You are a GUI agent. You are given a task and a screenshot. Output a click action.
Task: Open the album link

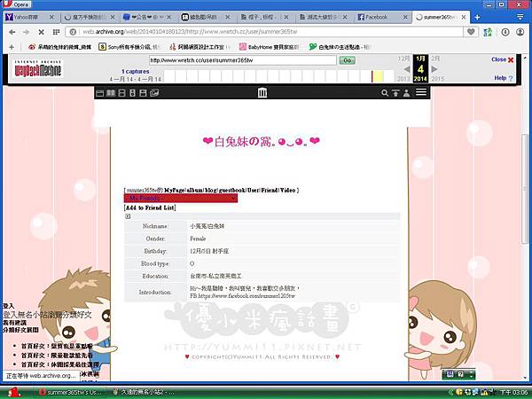pos(195,190)
